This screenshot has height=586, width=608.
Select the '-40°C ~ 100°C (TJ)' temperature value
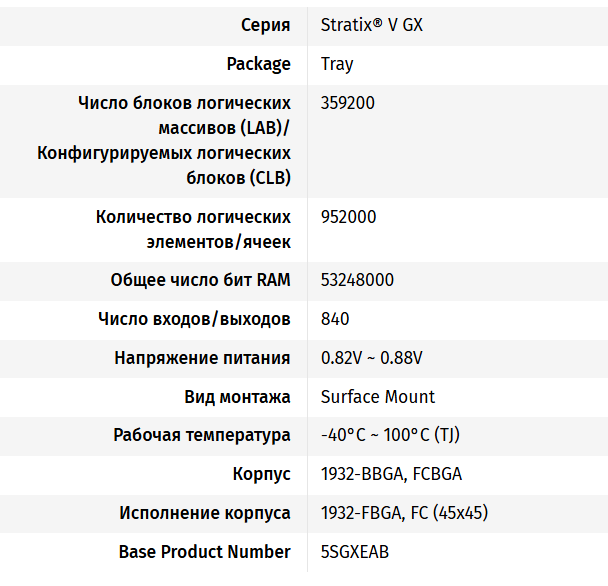(390, 435)
